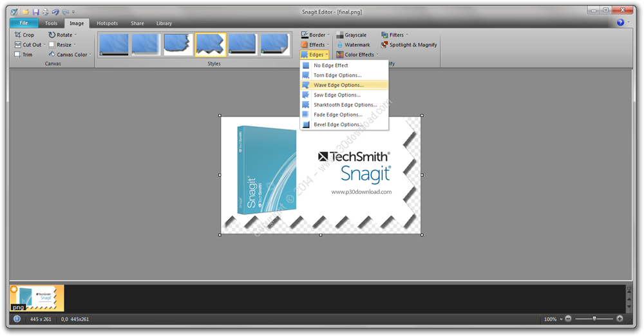Viewport: 644px width, 336px height.
Task: Adjust the zoom slider handle
Action: pos(594,319)
